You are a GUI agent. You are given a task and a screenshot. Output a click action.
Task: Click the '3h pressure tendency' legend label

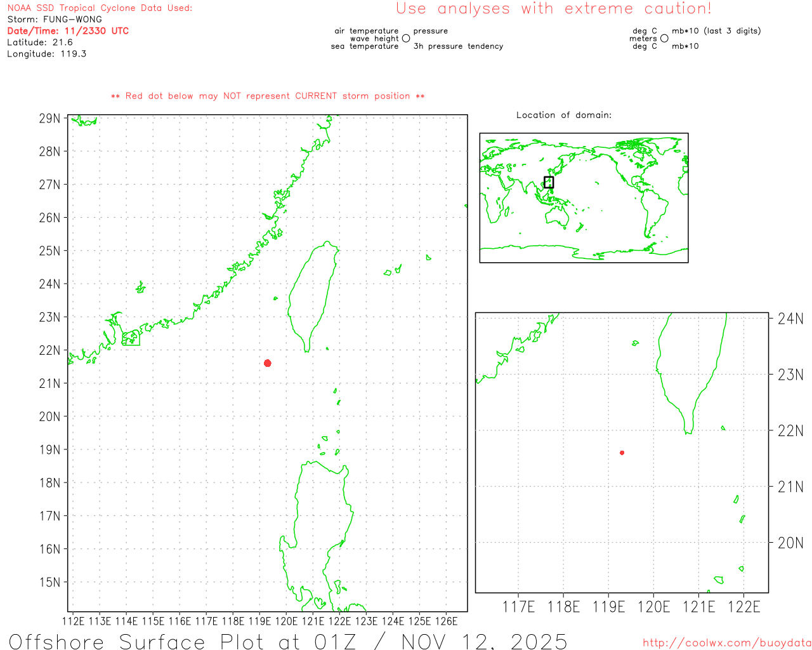tap(458, 46)
